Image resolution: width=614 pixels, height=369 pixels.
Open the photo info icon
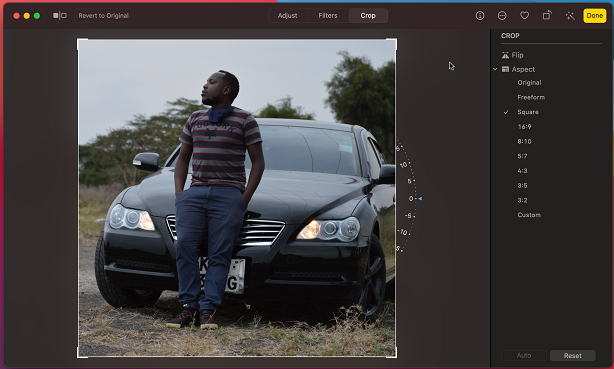coord(480,16)
